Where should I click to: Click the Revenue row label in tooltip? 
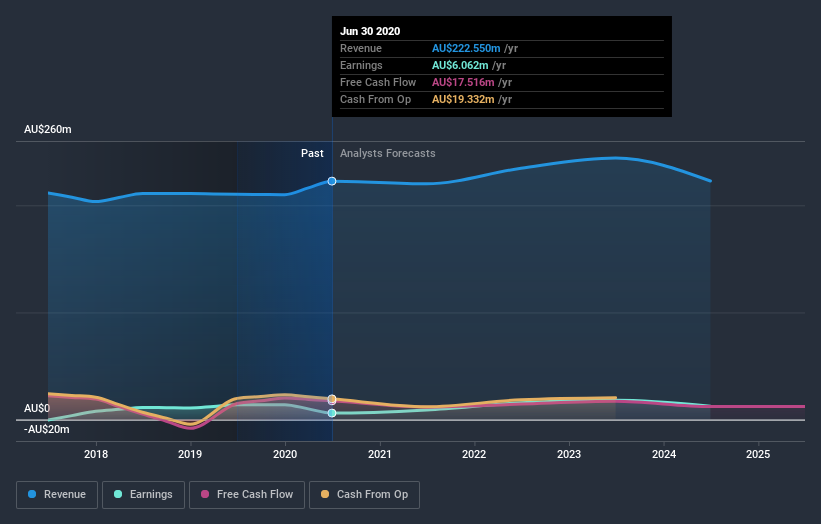[361, 48]
